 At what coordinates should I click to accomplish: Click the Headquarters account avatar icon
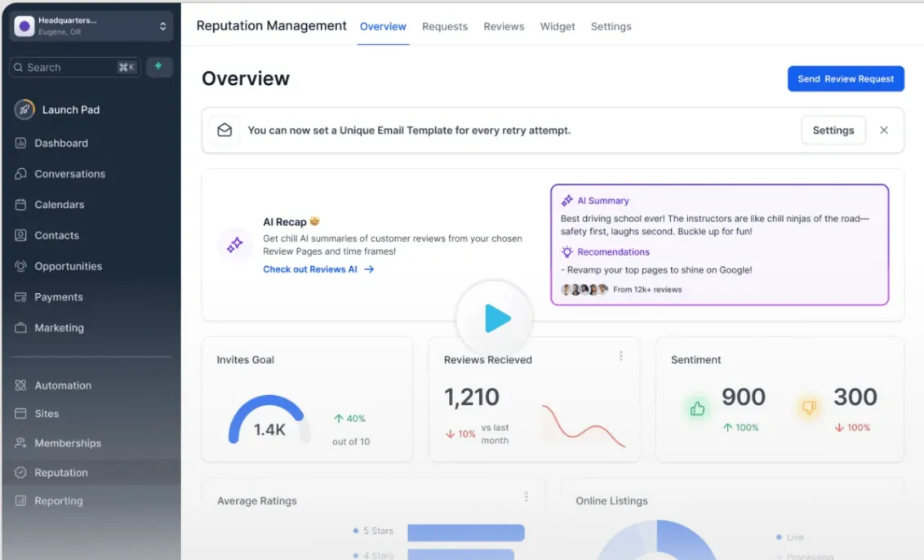(24, 26)
